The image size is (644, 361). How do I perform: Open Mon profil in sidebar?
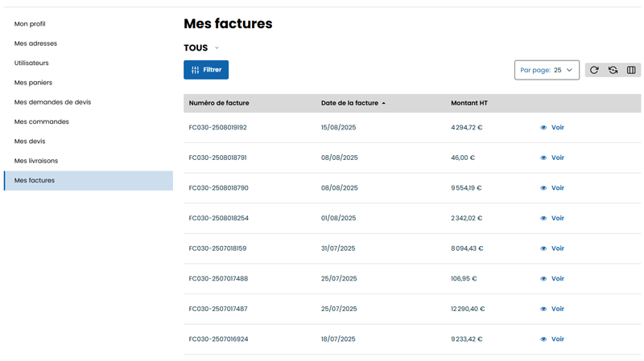(30, 24)
